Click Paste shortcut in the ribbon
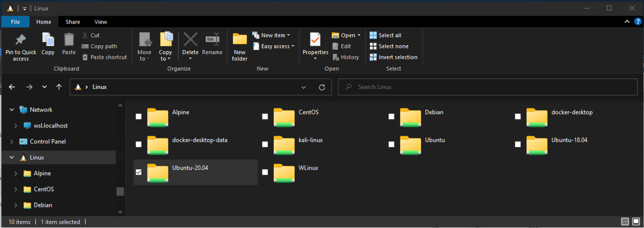 click(x=104, y=57)
